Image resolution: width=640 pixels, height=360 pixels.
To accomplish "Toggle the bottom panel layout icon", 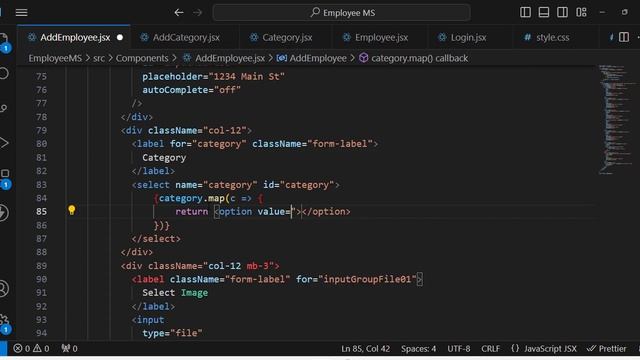I will tap(544, 12).
